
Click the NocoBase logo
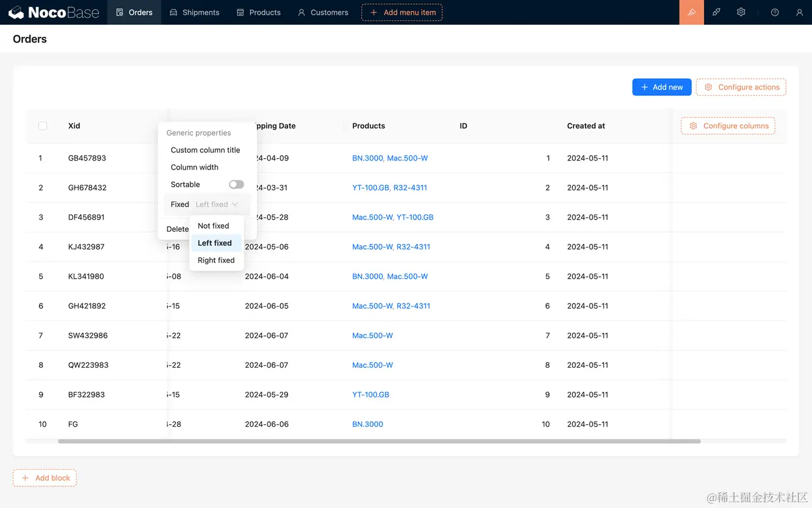tap(54, 12)
